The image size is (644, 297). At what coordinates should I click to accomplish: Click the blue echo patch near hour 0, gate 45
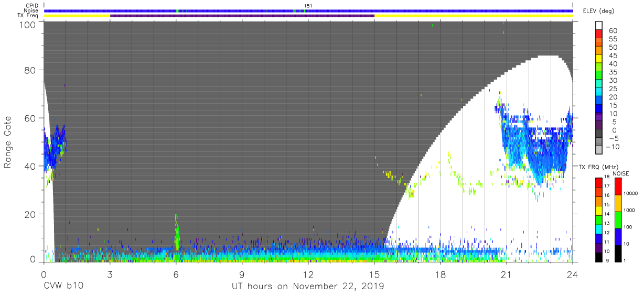53,147
